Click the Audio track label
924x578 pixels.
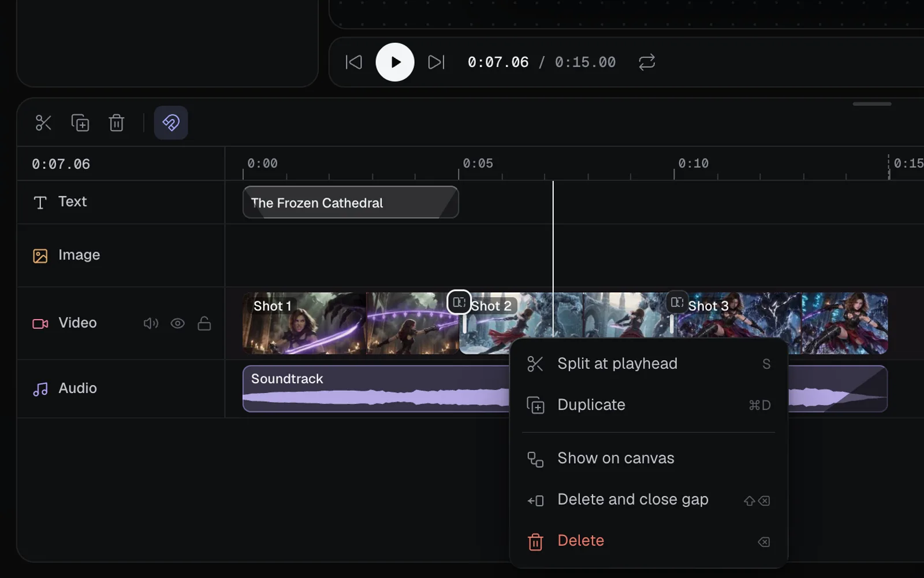(x=77, y=388)
